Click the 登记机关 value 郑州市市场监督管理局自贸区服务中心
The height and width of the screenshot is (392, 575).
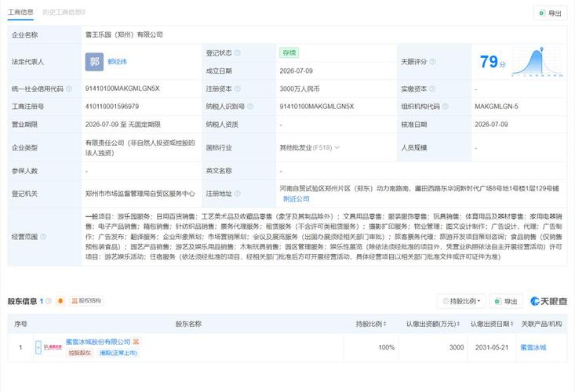(x=140, y=194)
